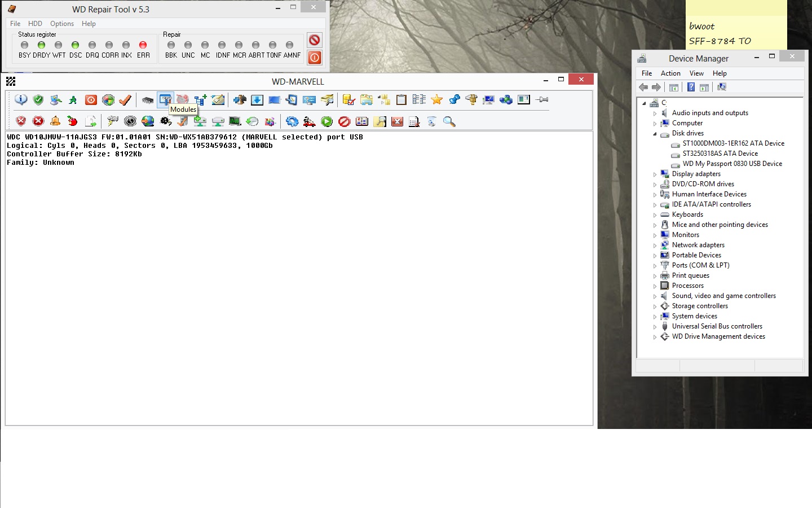Screen dimensions: 812x508
Task: Open the Modules toolbar icon
Action: coord(165,100)
